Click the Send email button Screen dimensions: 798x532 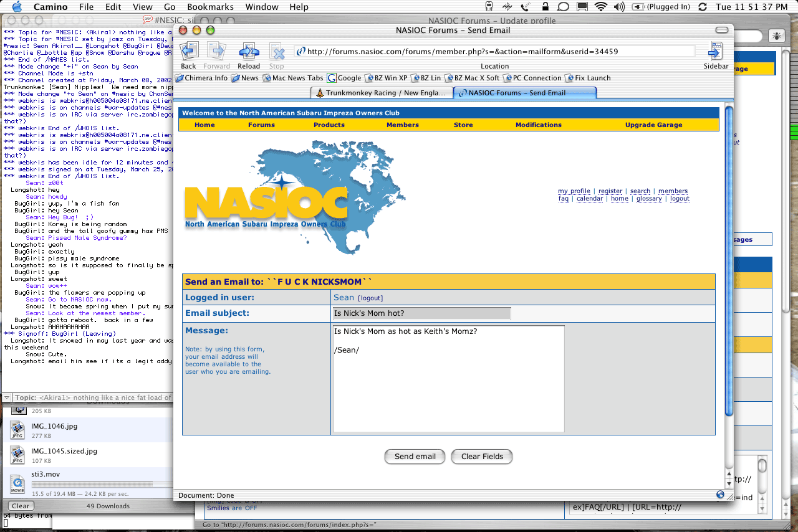pyautogui.click(x=415, y=457)
